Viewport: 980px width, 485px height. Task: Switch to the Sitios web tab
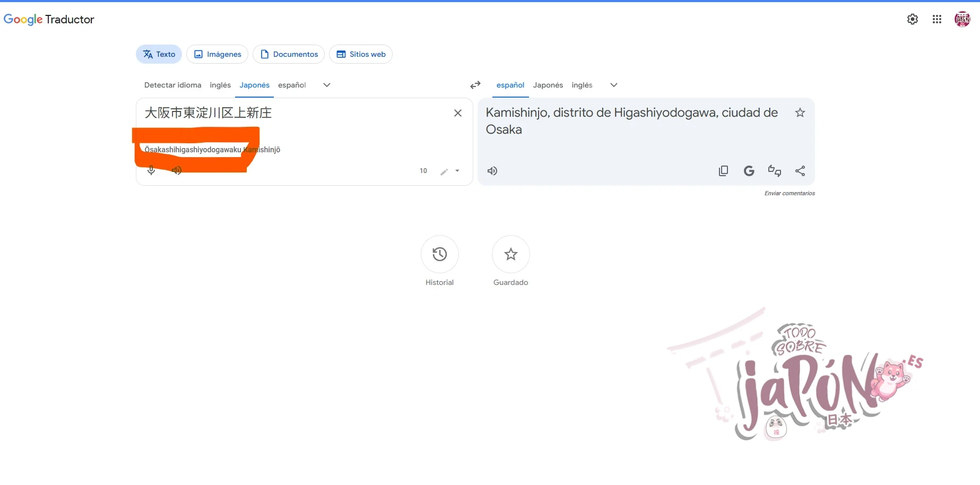[x=361, y=54]
